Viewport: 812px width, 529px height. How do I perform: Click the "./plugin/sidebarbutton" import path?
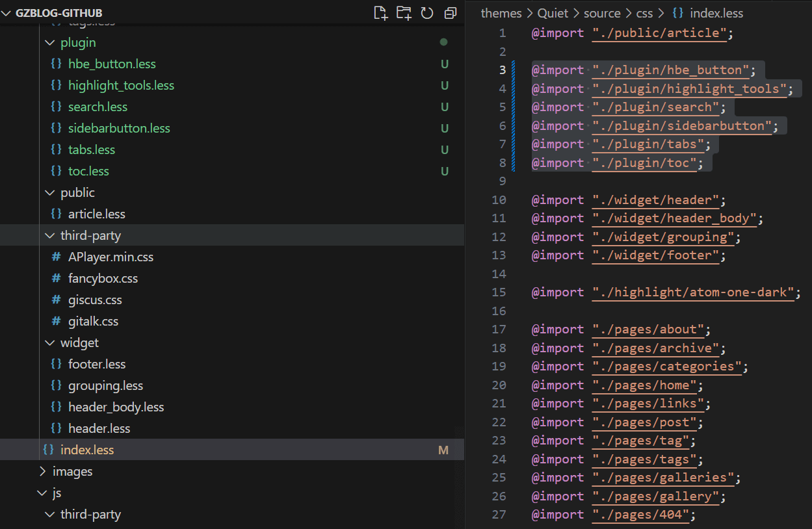(682, 125)
